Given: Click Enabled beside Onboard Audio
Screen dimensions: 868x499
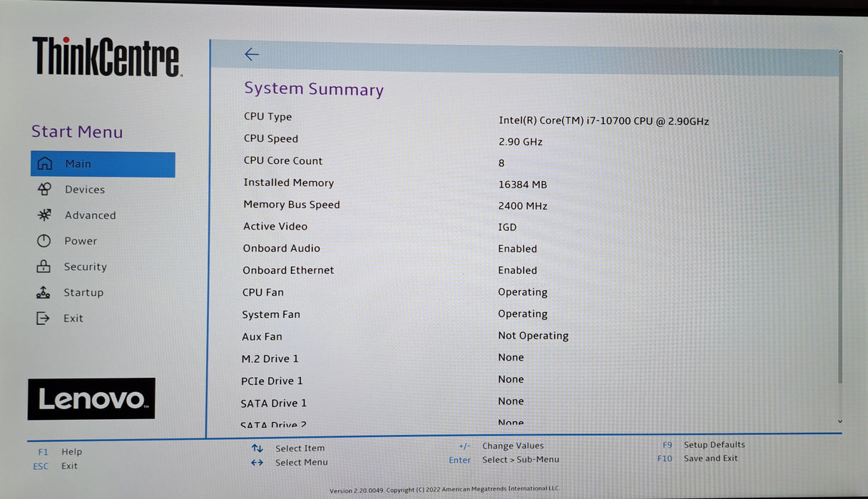Looking at the screenshot, I should tap(517, 249).
